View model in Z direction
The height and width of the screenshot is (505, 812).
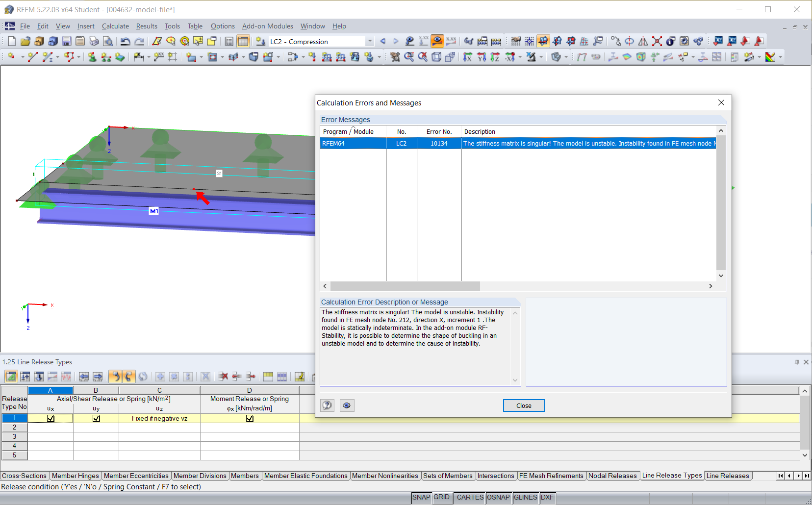(495, 57)
